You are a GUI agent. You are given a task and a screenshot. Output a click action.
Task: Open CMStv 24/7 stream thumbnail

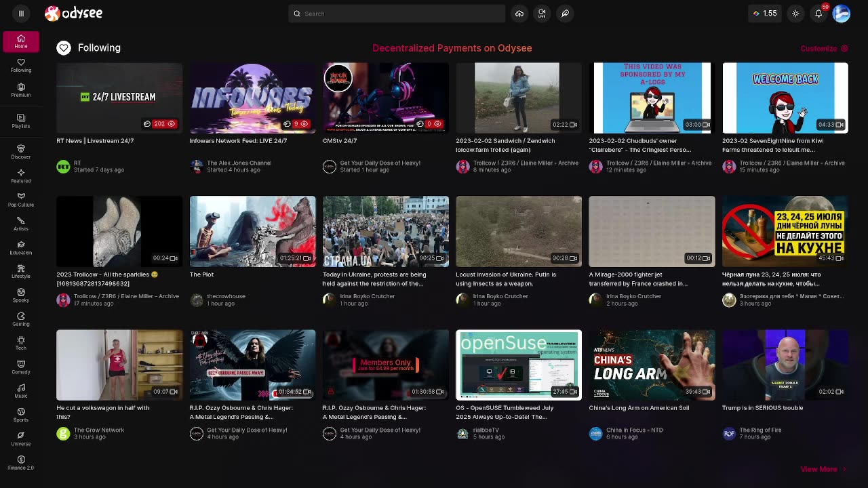coord(386,98)
